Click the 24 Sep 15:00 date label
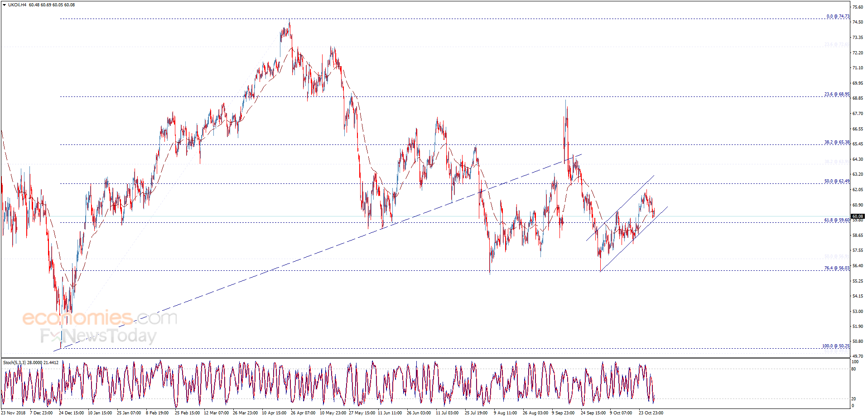The image size is (868, 418). [593, 413]
